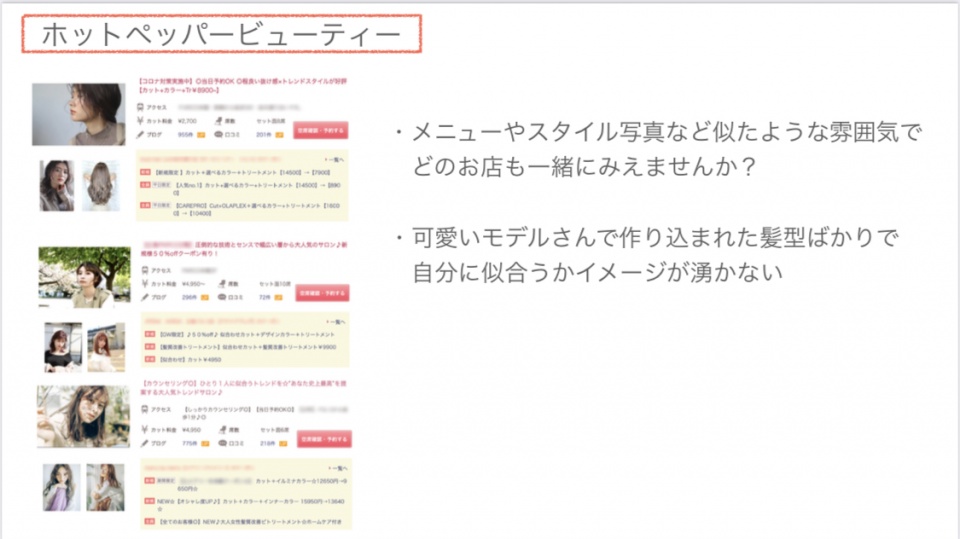Click the yen cut-price icon in the first listing
960x539 pixels.
point(140,121)
